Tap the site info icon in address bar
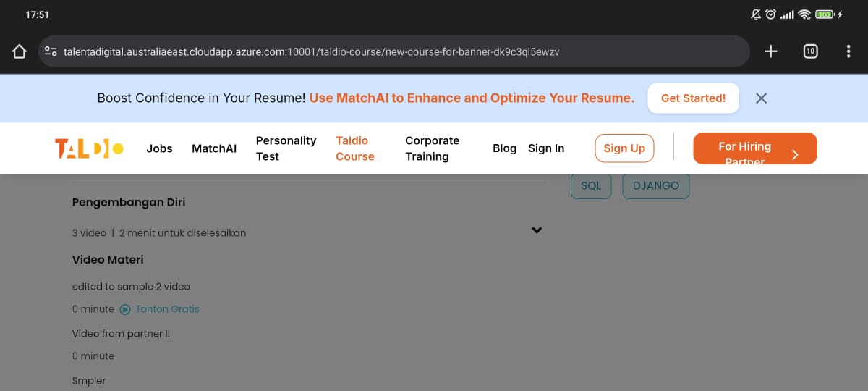 point(51,51)
